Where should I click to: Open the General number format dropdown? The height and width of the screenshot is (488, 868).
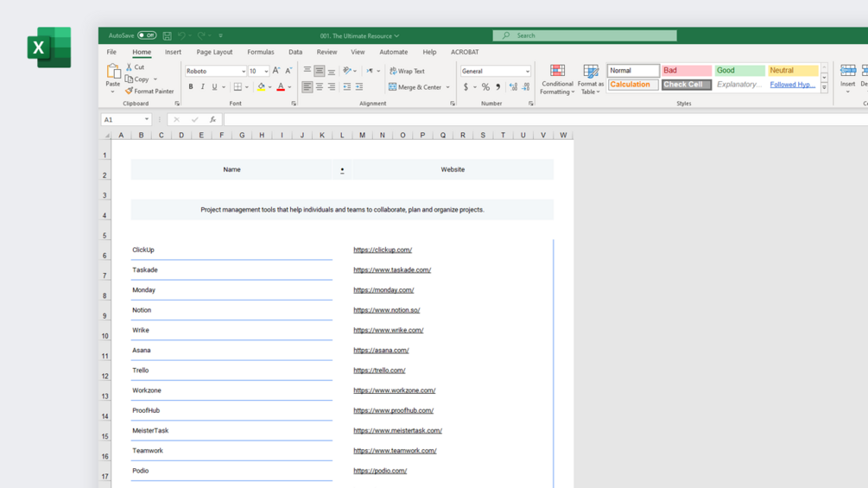[x=528, y=72]
